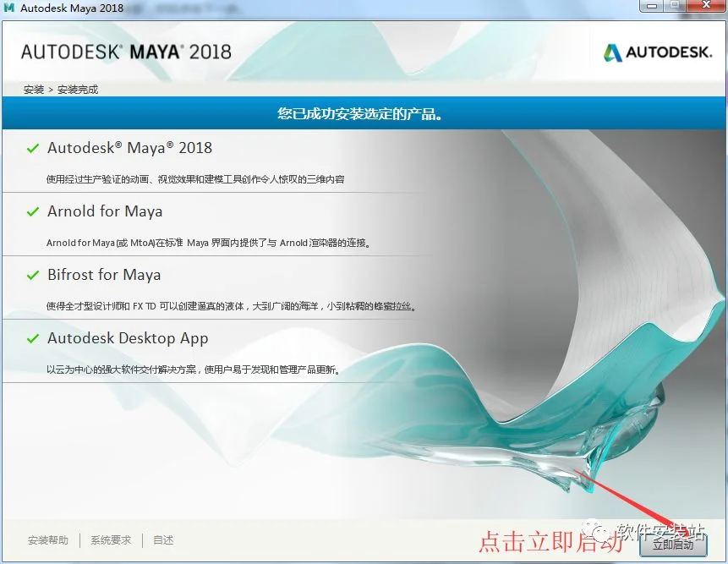Click the green checkmark beside Autodesk Desktop App
Image resolution: width=728 pixels, height=564 pixels.
click(33, 339)
